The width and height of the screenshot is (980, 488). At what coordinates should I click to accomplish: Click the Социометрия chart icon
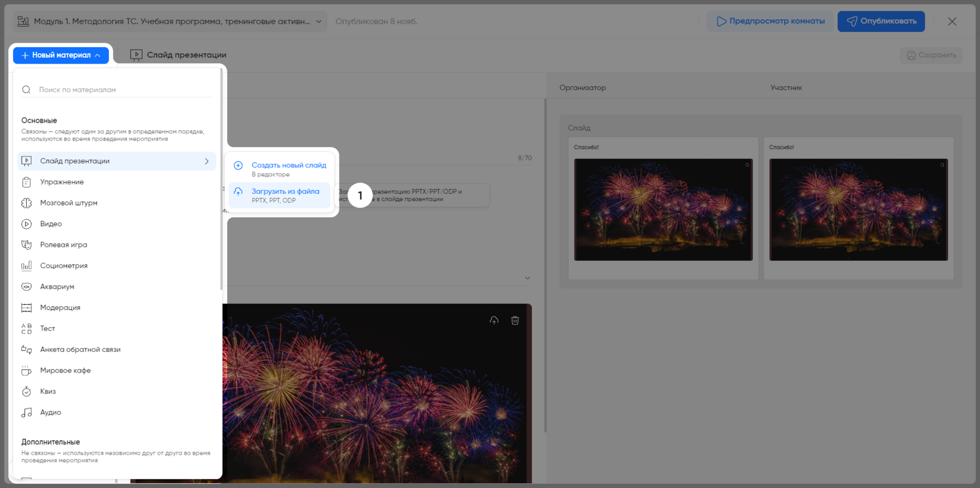tap(26, 266)
